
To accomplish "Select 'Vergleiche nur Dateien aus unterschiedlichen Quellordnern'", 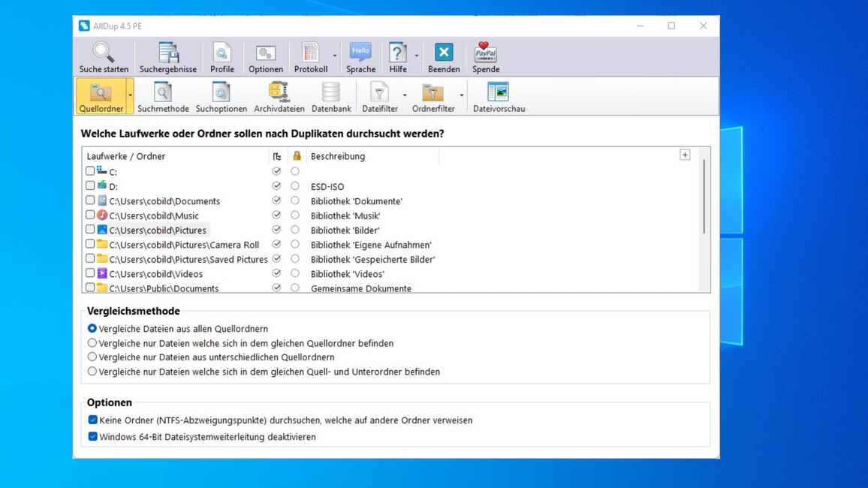I will (x=92, y=357).
